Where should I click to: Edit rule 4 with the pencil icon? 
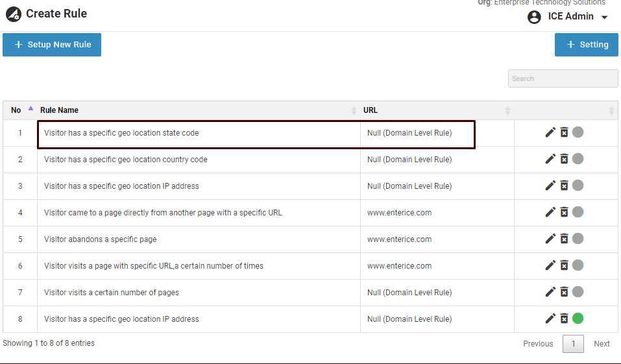550,212
